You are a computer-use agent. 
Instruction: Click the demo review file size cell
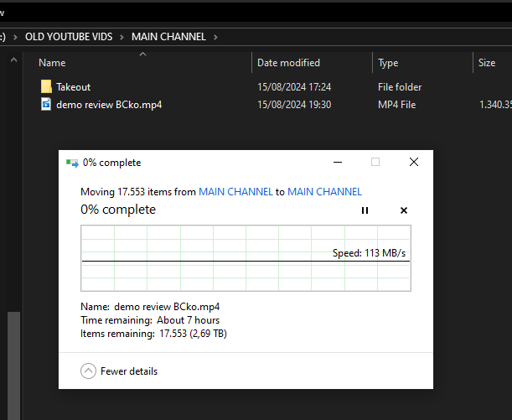[495, 105]
